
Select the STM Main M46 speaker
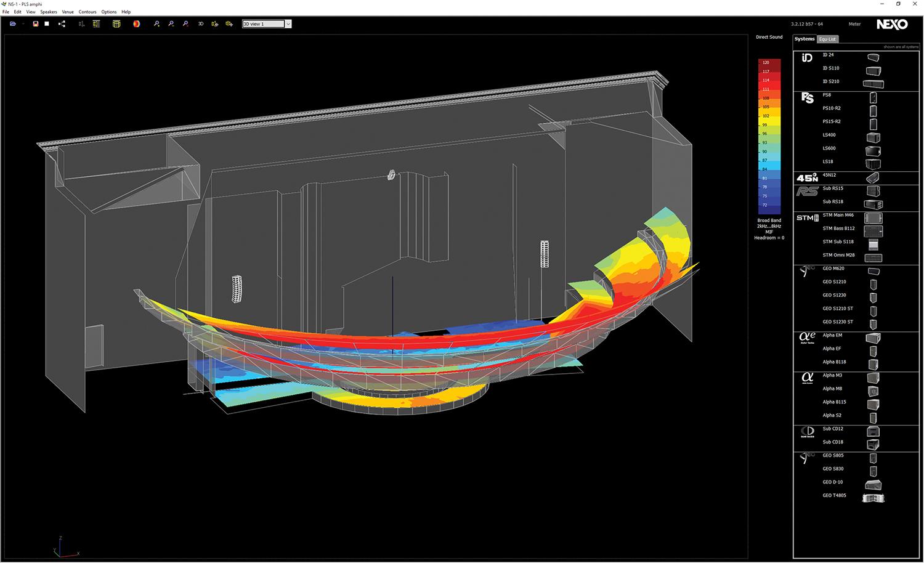point(838,215)
